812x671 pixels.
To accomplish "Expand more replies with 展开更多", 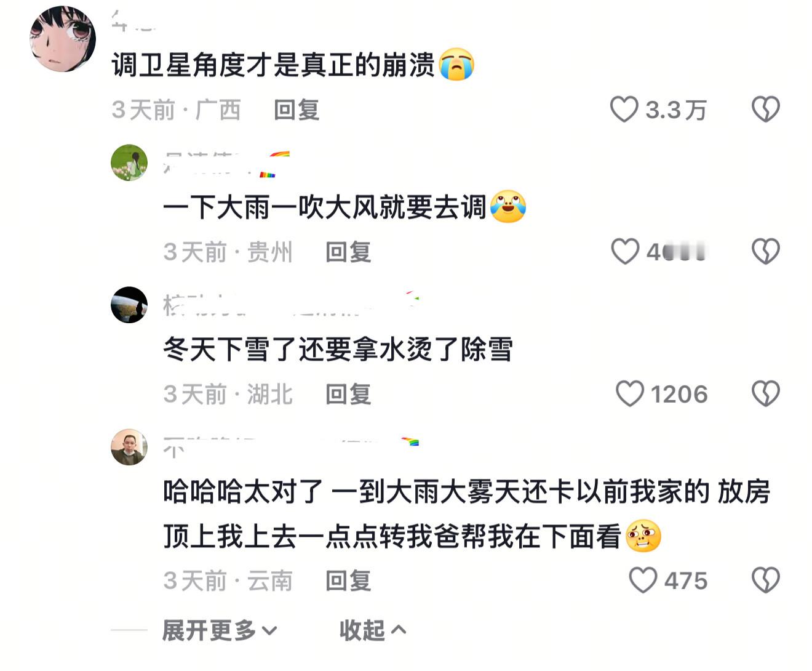I will pos(220,630).
